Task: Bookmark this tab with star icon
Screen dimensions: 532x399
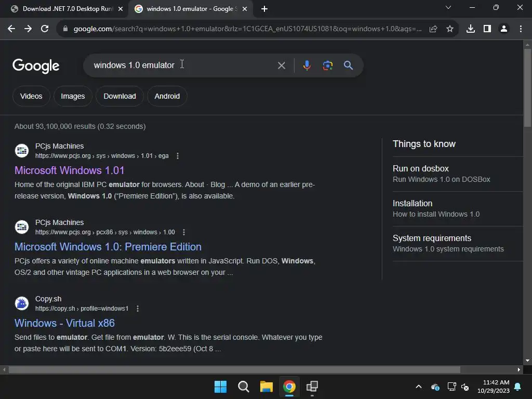Action: [450, 29]
